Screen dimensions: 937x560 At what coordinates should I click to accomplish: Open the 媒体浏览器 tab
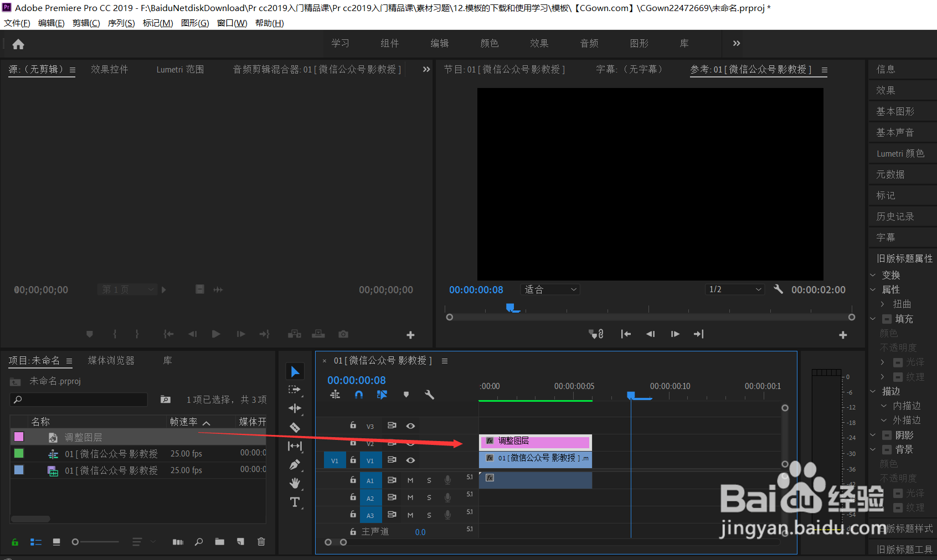(111, 360)
